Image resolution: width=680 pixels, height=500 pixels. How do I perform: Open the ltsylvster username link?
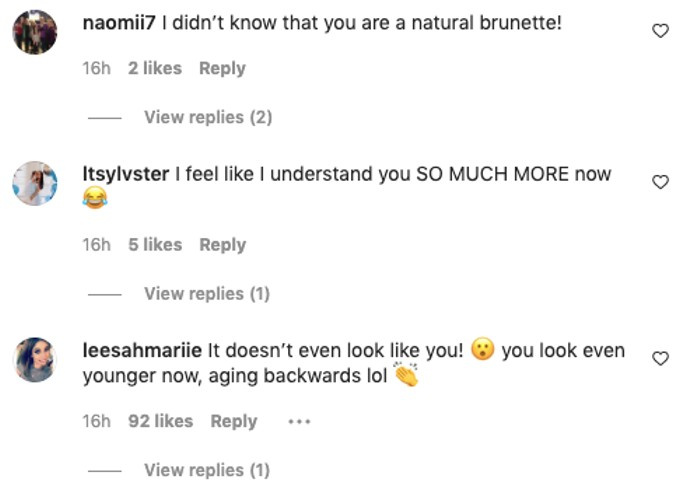(126, 174)
